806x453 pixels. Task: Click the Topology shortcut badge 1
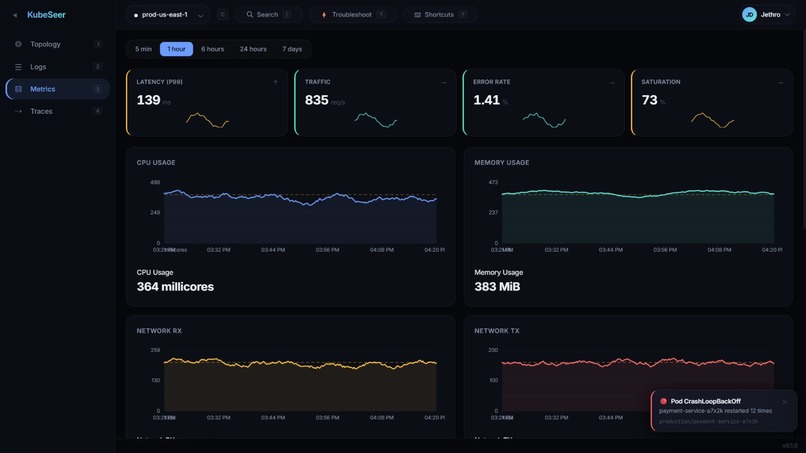(98, 44)
